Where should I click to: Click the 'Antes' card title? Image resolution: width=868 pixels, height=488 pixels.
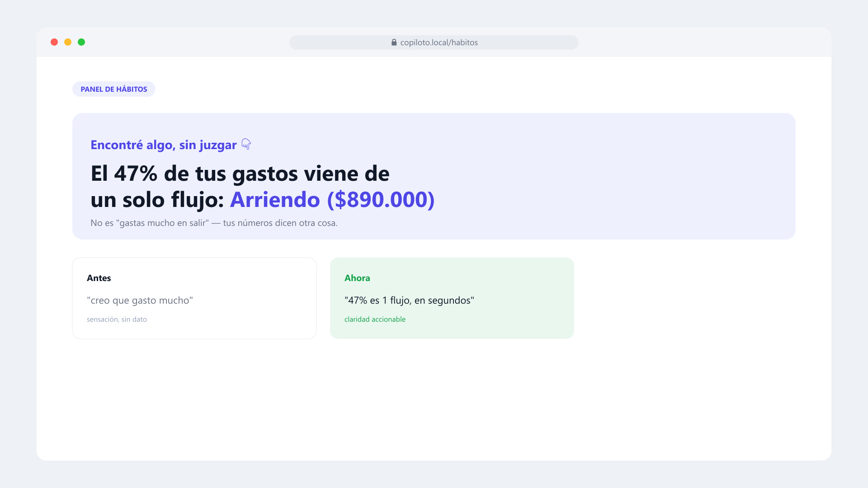pyautogui.click(x=99, y=278)
